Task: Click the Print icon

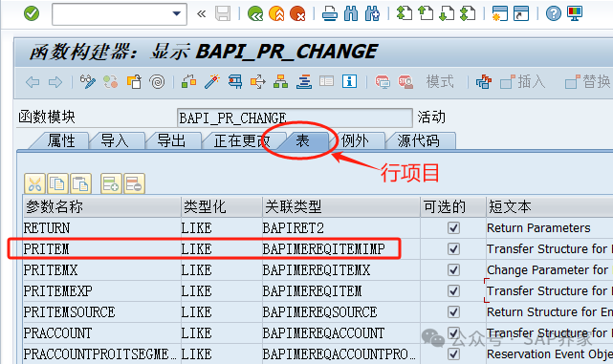Action: click(330, 13)
